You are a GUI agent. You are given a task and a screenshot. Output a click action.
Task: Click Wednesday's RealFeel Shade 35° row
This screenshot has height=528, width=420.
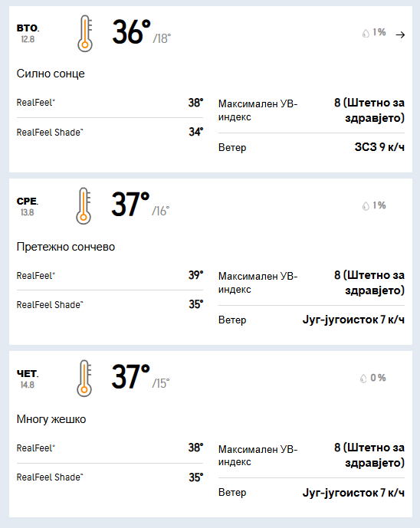110,305
